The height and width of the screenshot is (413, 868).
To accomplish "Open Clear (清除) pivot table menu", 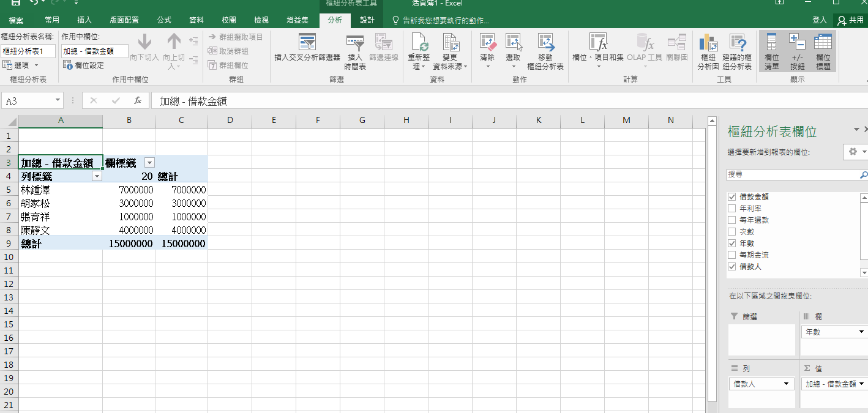I will [x=487, y=51].
